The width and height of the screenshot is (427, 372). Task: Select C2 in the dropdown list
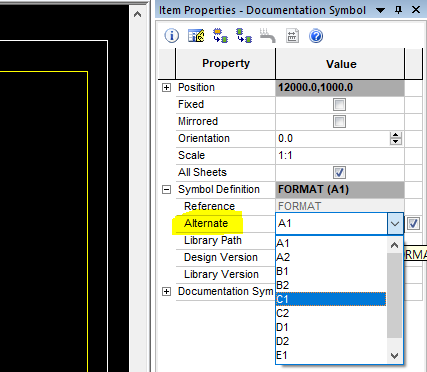point(331,313)
